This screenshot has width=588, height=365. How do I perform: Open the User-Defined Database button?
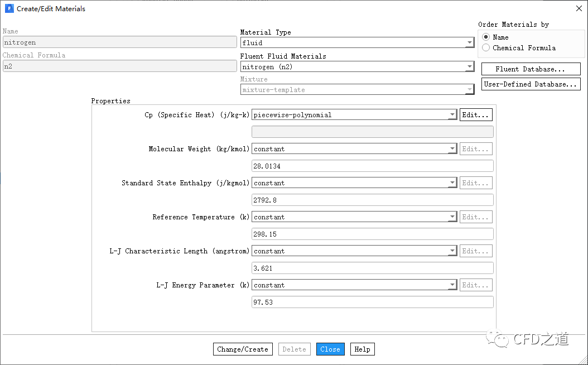pyautogui.click(x=530, y=84)
